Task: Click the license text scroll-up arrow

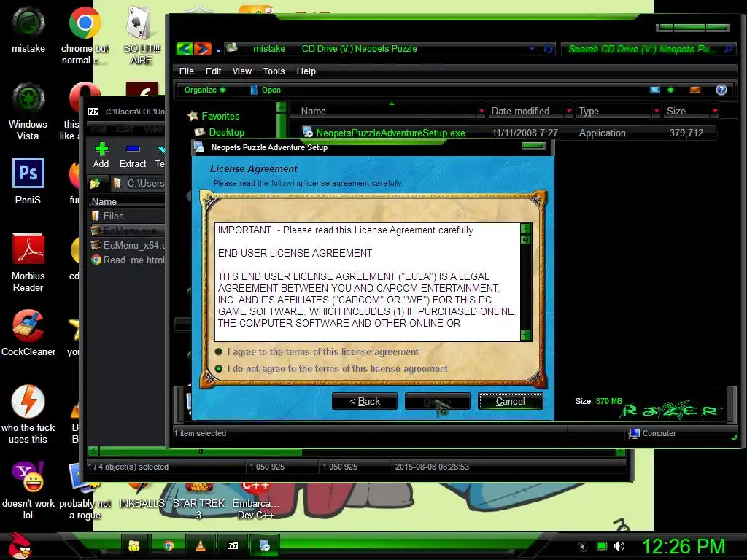Action: tap(525, 228)
